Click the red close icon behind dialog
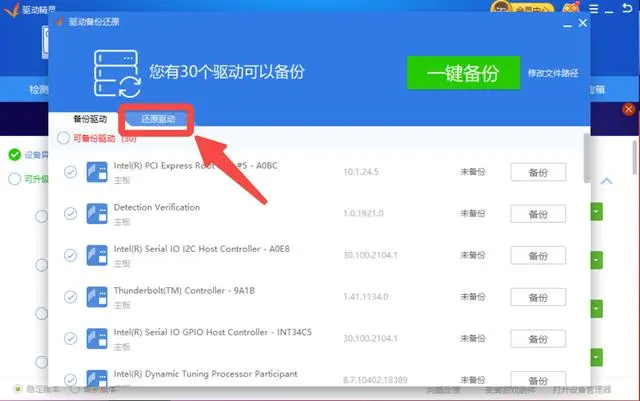Screen dimensions: 640x401 (x=629, y=109)
